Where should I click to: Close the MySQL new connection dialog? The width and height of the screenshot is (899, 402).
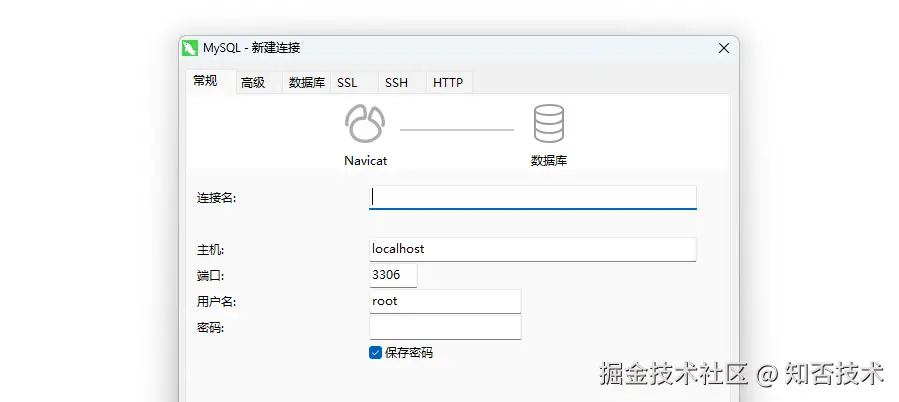click(724, 48)
